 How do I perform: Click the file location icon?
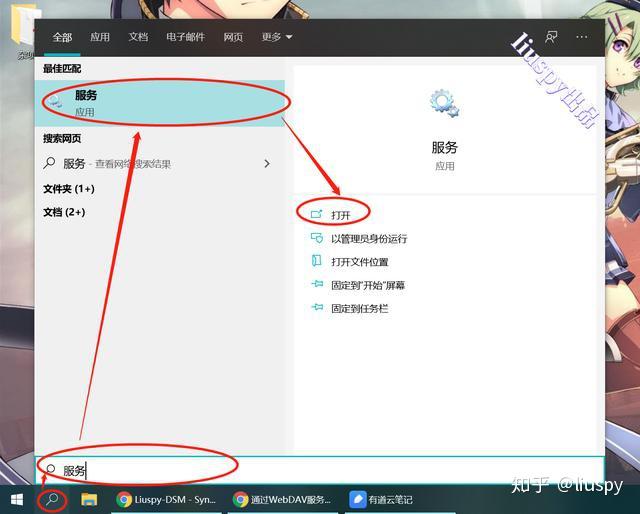click(x=317, y=260)
